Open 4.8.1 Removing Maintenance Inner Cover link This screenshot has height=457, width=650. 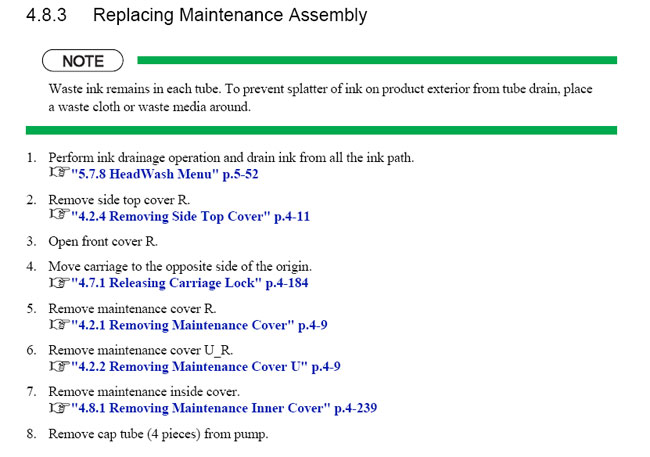pos(224,408)
